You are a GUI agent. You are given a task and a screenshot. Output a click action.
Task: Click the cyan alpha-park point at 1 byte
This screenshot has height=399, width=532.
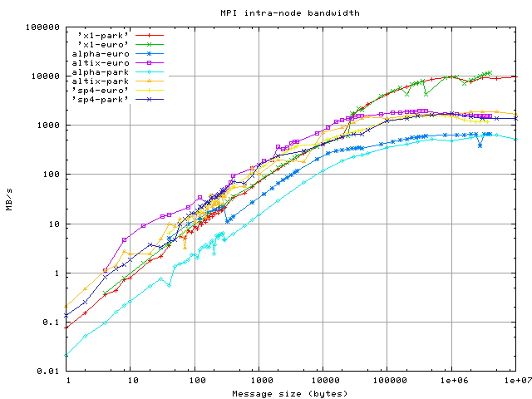click(x=66, y=356)
